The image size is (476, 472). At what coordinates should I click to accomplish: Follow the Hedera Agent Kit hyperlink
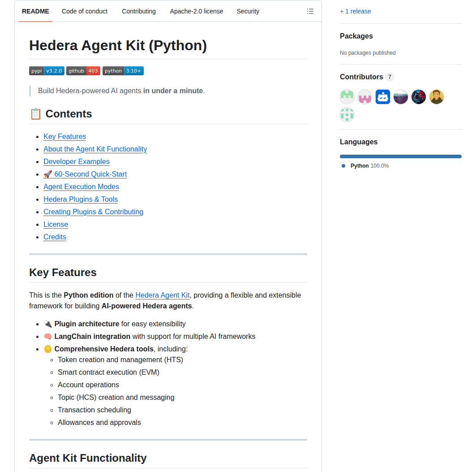[162, 295]
